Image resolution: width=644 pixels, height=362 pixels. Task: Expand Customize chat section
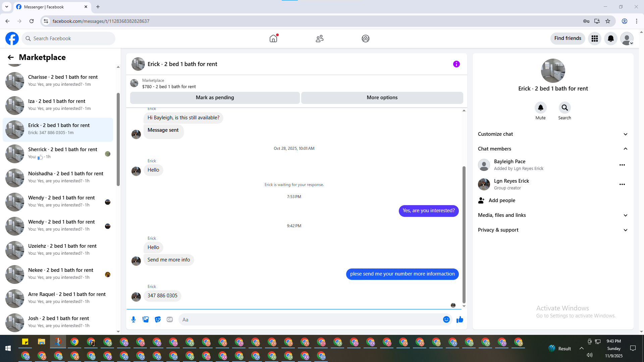pyautogui.click(x=553, y=134)
